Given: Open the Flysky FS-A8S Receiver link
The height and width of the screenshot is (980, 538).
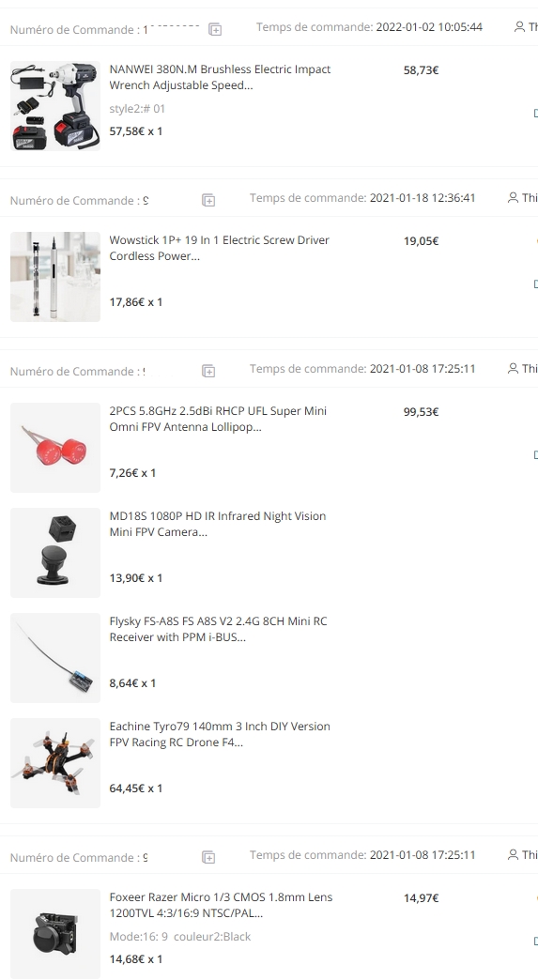Looking at the screenshot, I should coord(218,629).
